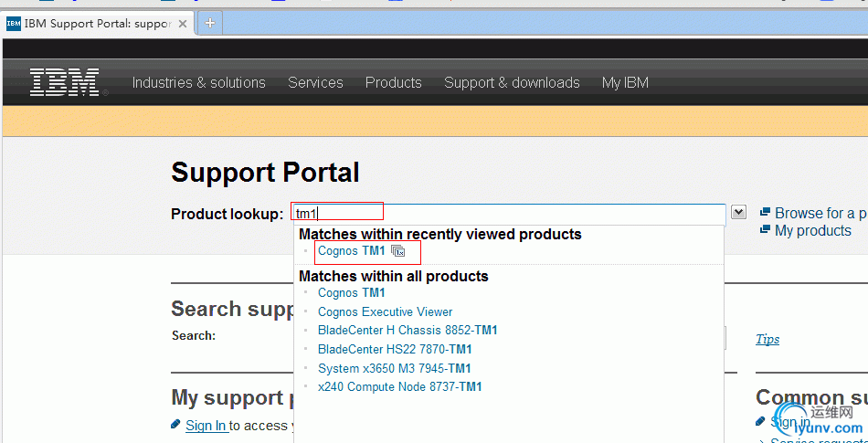Open a new browser tab
Image resolution: width=868 pixels, height=443 pixels.
pyautogui.click(x=209, y=23)
